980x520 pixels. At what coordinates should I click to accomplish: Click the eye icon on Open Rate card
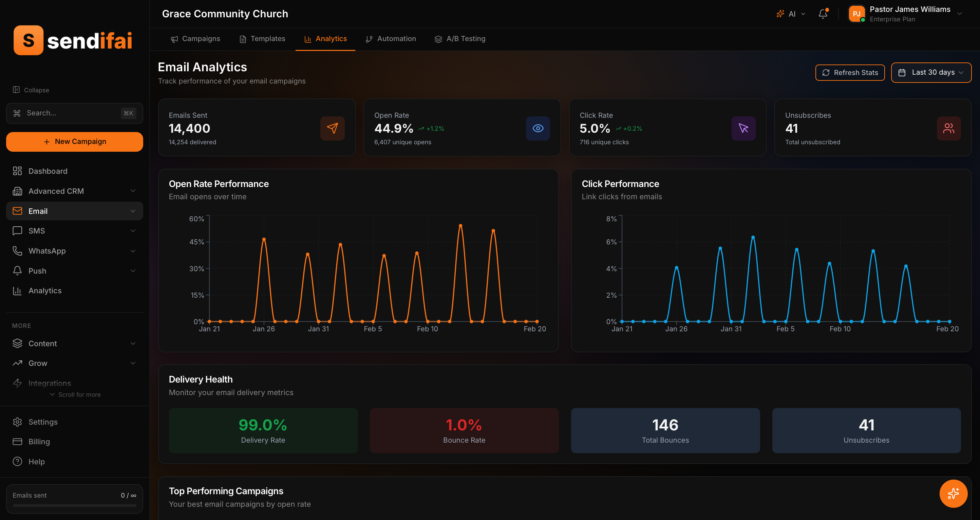pyautogui.click(x=538, y=128)
